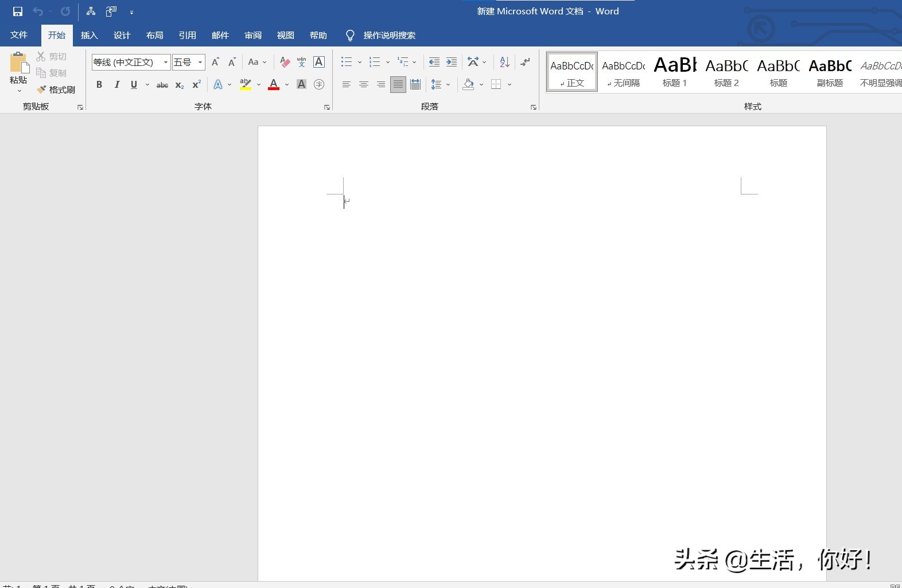Image resolution: width=902 pixels, height=588 pixels.
Task: Switch to the 插入 tab
Action: pyautogui.click(x=90, y=36)
